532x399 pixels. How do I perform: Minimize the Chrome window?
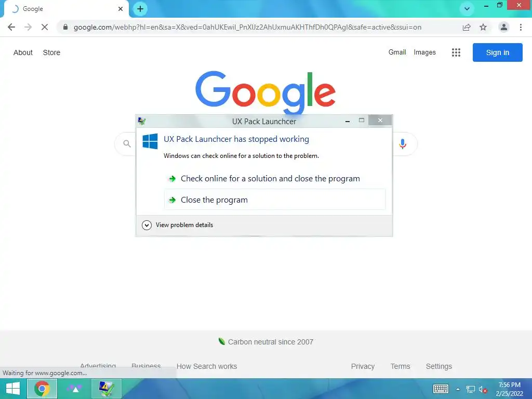click(486, 5)
